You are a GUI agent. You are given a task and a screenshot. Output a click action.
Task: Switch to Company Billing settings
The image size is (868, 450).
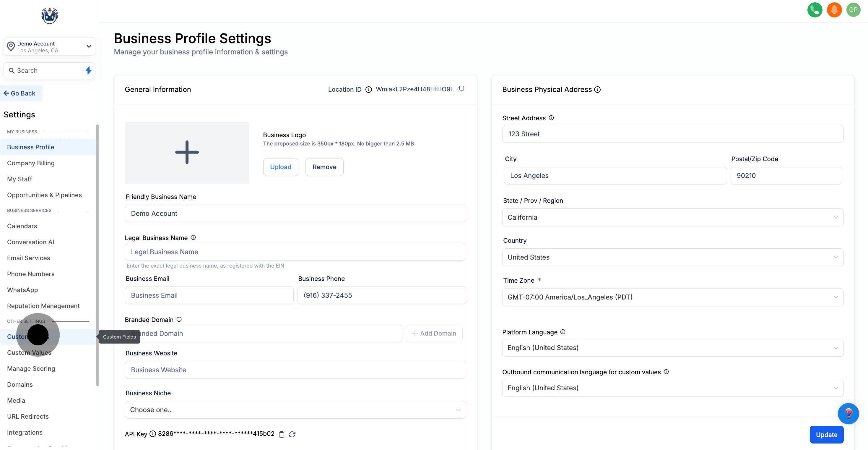tap(31, 163)
